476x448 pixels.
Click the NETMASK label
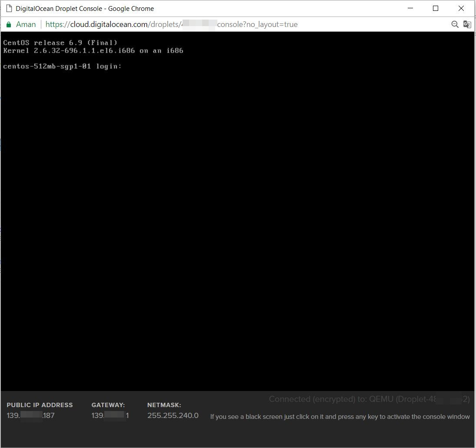pyautogui.click(x=164, y=405)
